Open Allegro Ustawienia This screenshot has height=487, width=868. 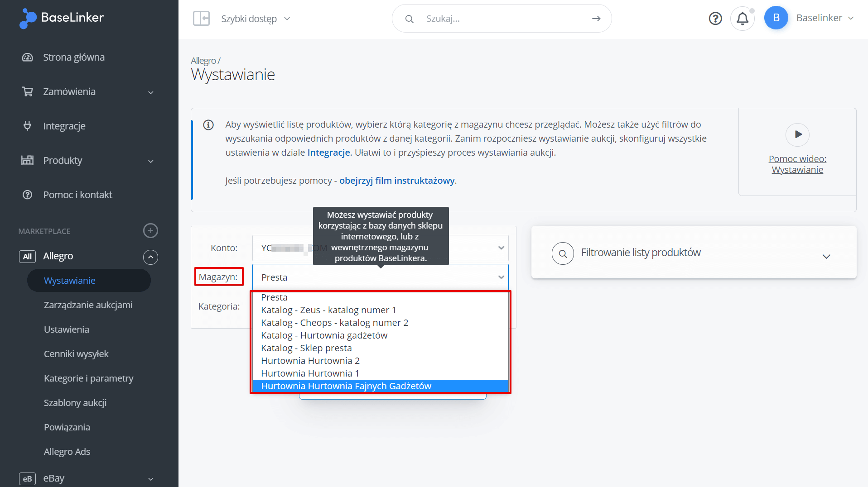coord(67,329)
